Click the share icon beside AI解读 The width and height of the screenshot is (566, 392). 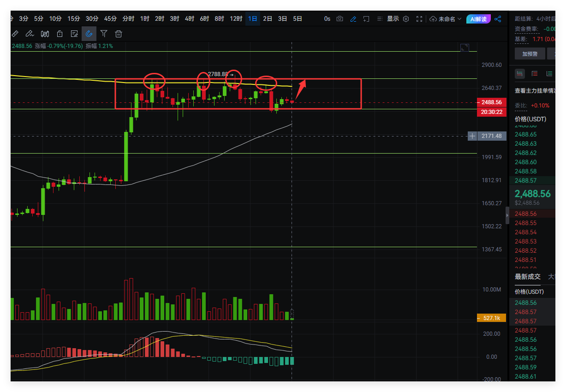coord(498,19)
